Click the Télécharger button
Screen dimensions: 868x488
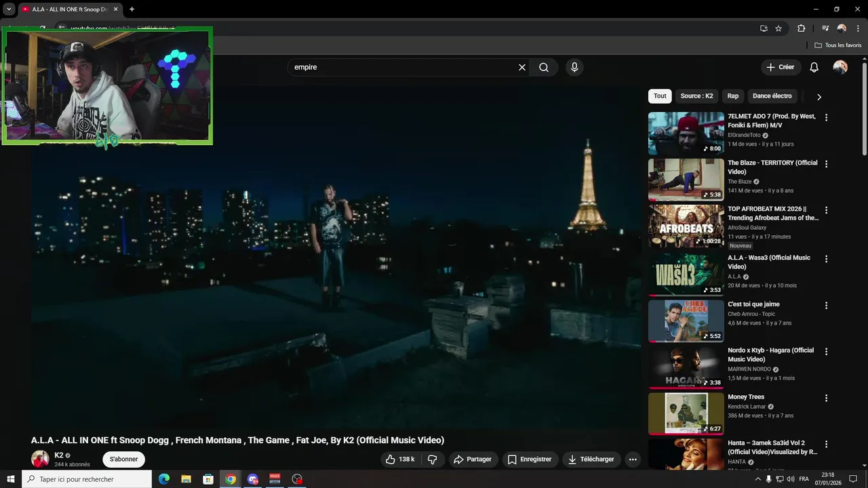pos(591,459)
